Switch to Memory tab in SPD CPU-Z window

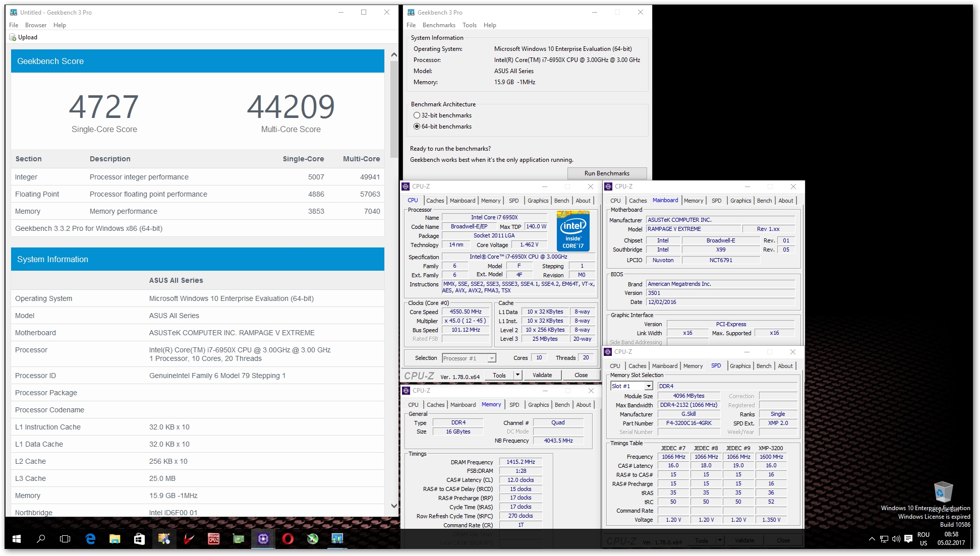point(693,366)
